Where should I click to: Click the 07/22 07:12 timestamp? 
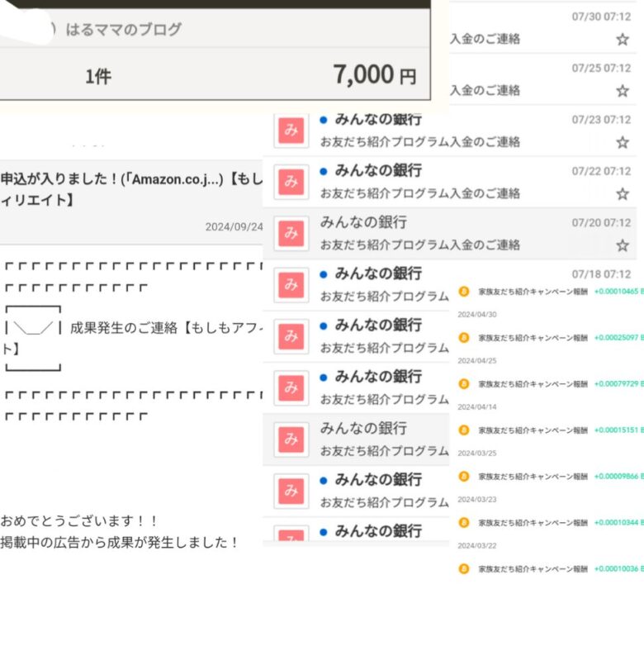tap(601, 171)
